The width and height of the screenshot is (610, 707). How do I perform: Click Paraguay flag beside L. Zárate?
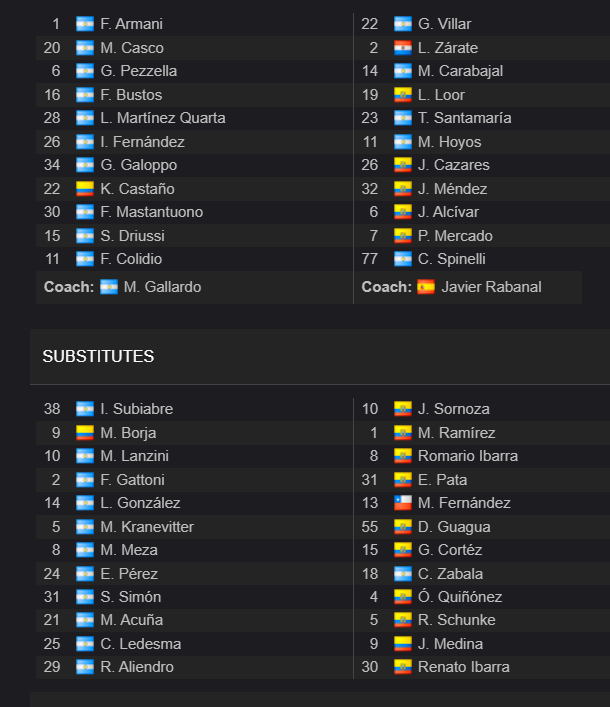point(403,48)
